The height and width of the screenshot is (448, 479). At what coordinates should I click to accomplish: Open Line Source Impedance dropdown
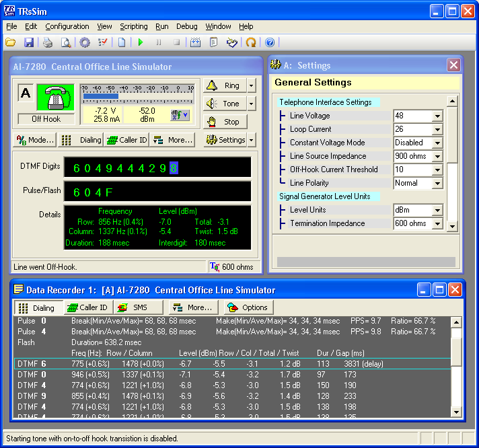click(438, 156)
